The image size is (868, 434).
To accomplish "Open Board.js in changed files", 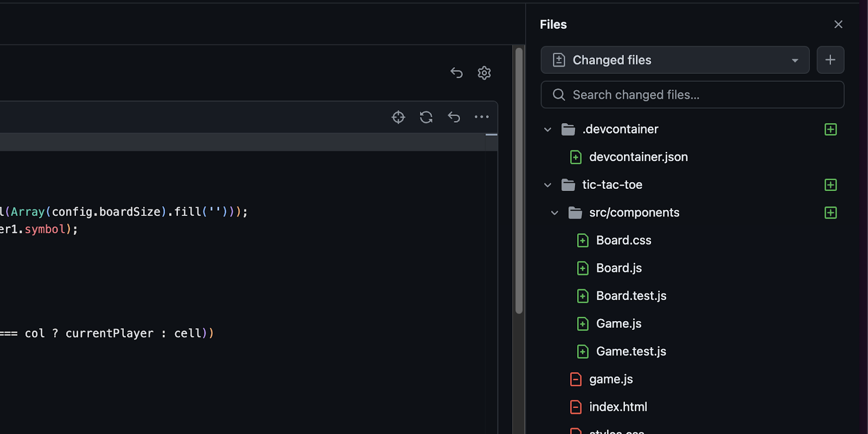I will [618, 268].
